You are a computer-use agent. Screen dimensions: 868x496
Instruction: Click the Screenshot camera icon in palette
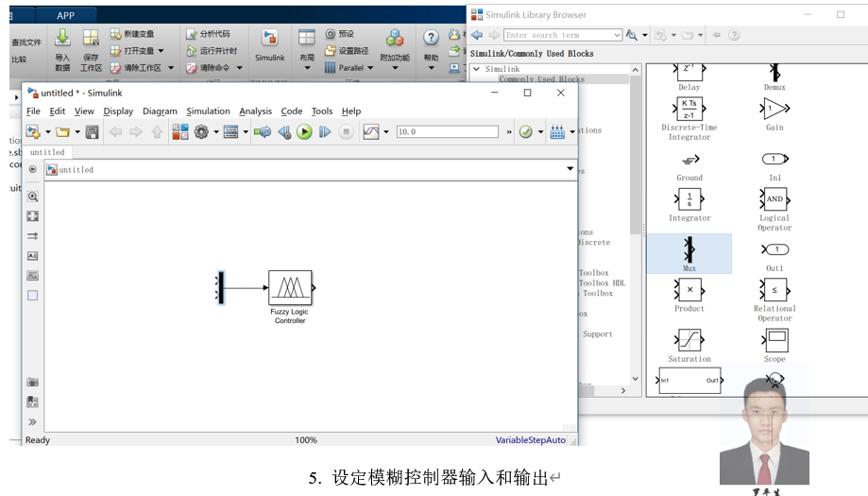(33, 382)
